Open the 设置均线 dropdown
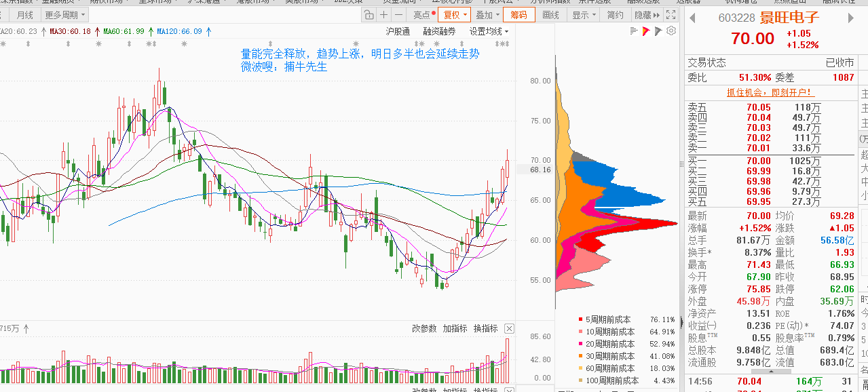Image resolution: width=868 pixels, height=392 pixels. [x=489, y=31]
